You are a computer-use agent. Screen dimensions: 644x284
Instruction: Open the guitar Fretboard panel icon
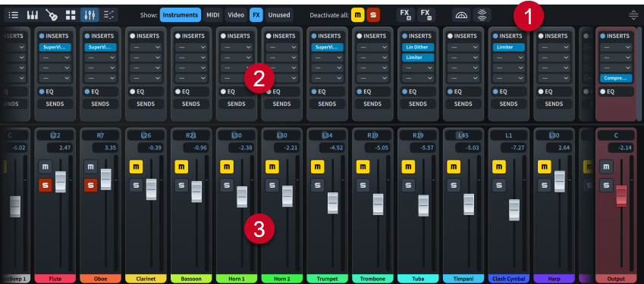click(x=52, y=15)
